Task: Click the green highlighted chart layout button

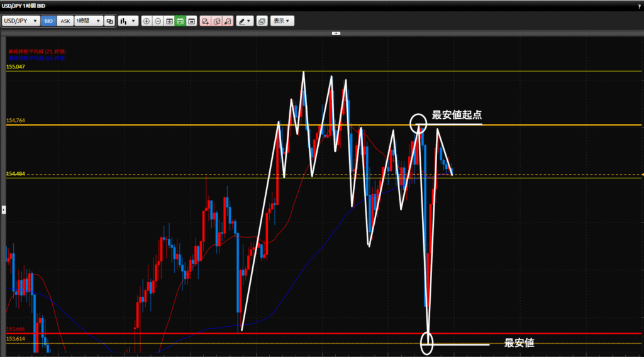Action: pos(180,21)
